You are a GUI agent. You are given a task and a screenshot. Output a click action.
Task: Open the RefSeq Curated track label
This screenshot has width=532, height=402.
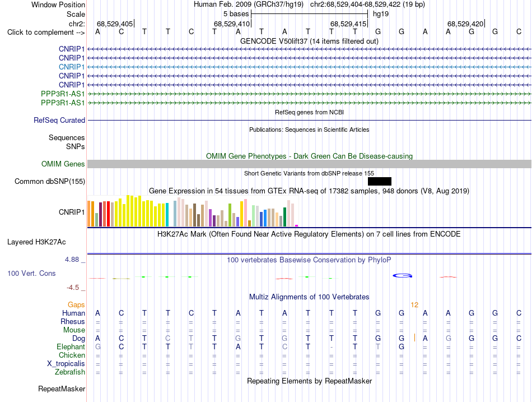59,121
